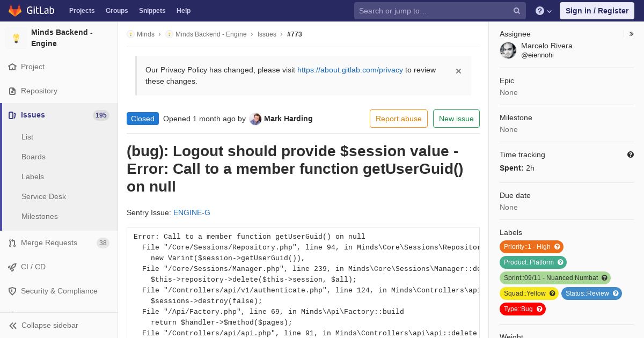
Task: Select the red Type::Bug label
Action: tap(518, 309)
